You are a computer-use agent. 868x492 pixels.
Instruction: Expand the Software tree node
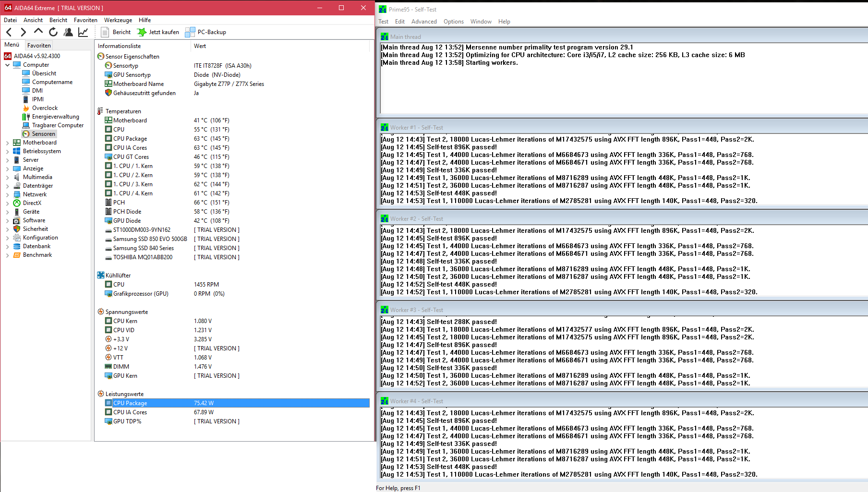pos(8,220)
